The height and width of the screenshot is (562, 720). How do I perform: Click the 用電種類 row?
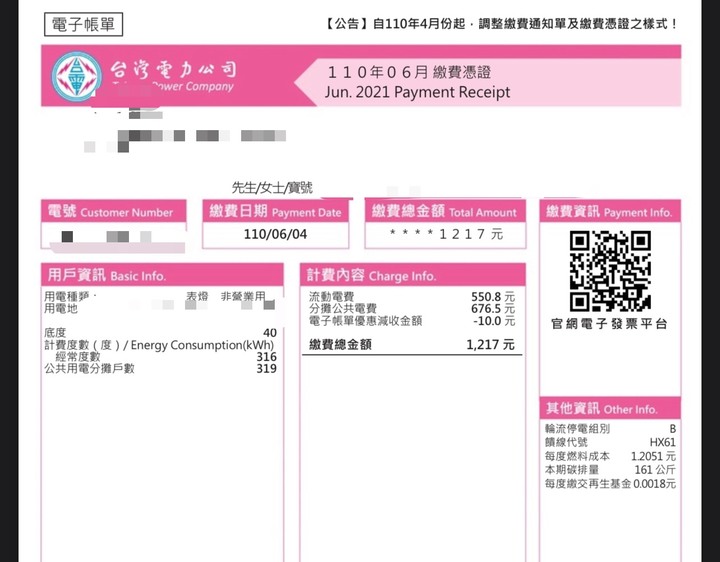(161, 297)
